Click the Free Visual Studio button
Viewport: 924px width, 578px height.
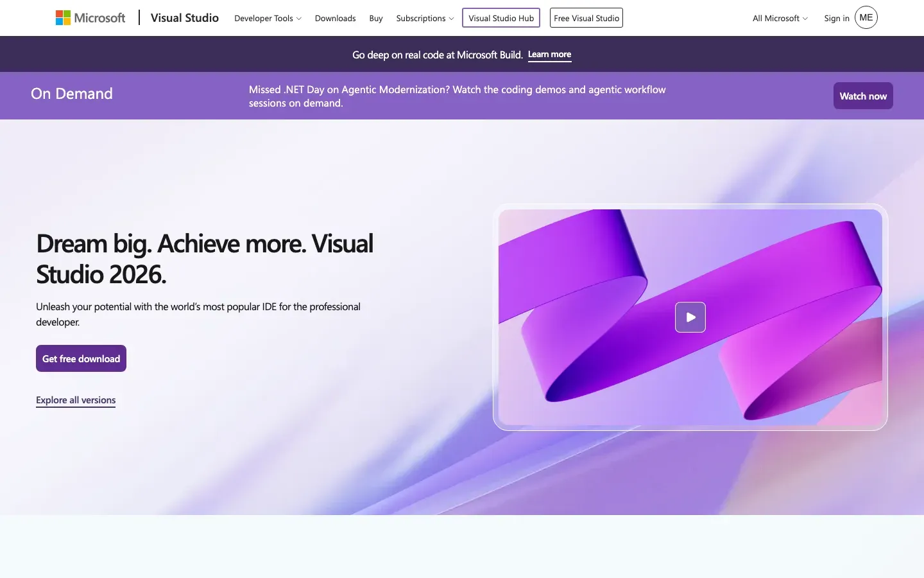586,18
